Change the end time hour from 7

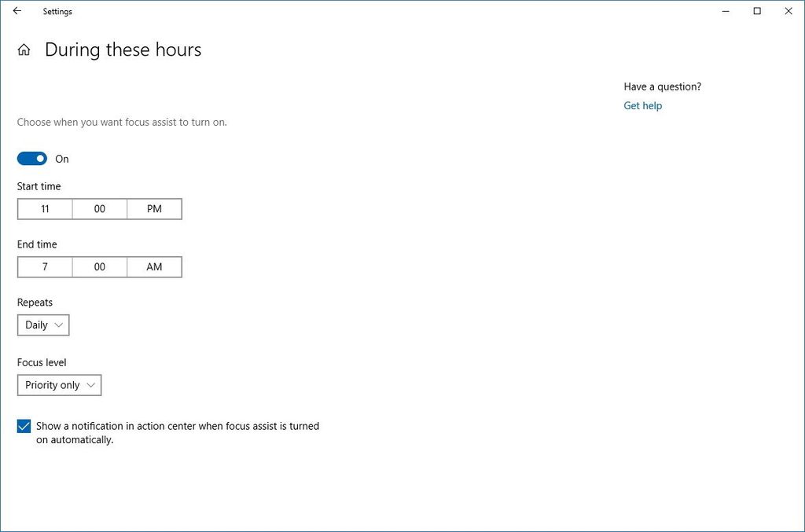tap(44, 266)
